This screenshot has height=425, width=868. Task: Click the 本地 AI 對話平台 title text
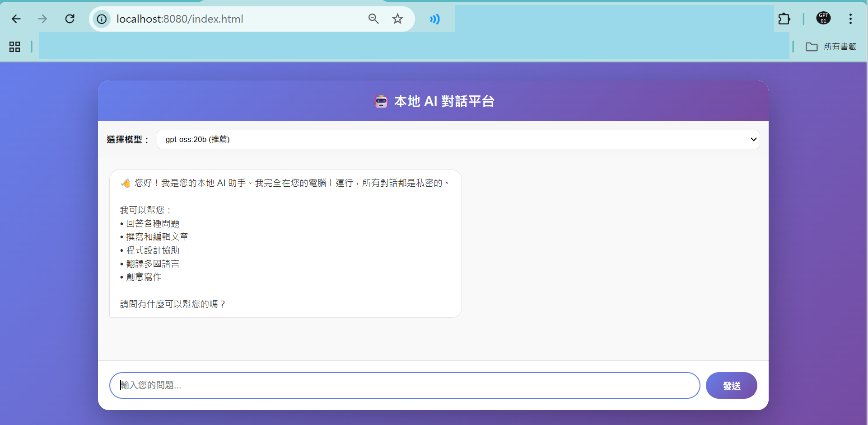click(444, 101)
